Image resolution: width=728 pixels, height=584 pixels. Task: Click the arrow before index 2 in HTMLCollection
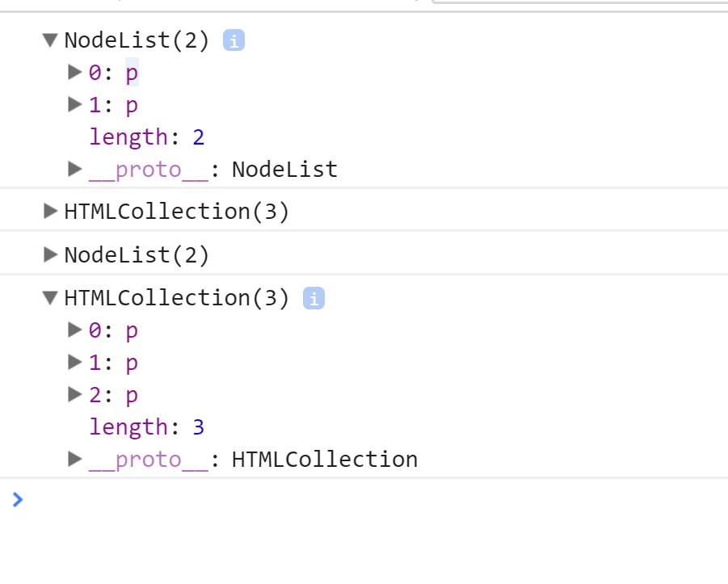pos(74,394)
